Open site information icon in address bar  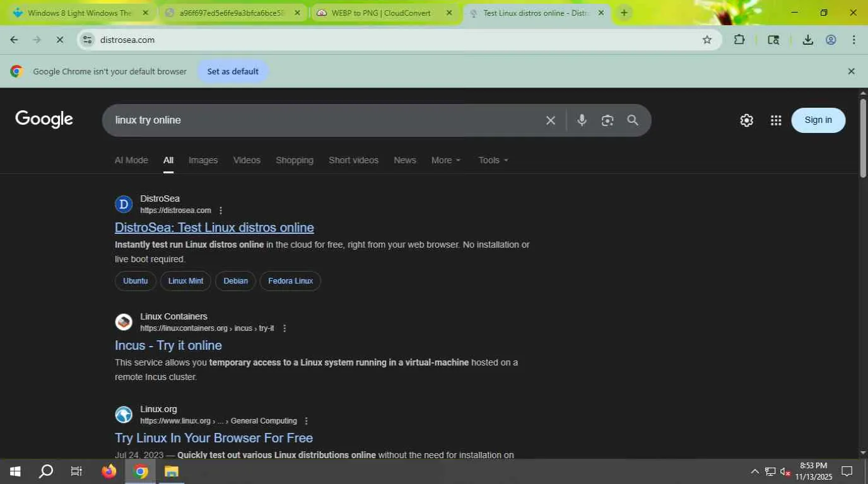[x=87, y=40]
